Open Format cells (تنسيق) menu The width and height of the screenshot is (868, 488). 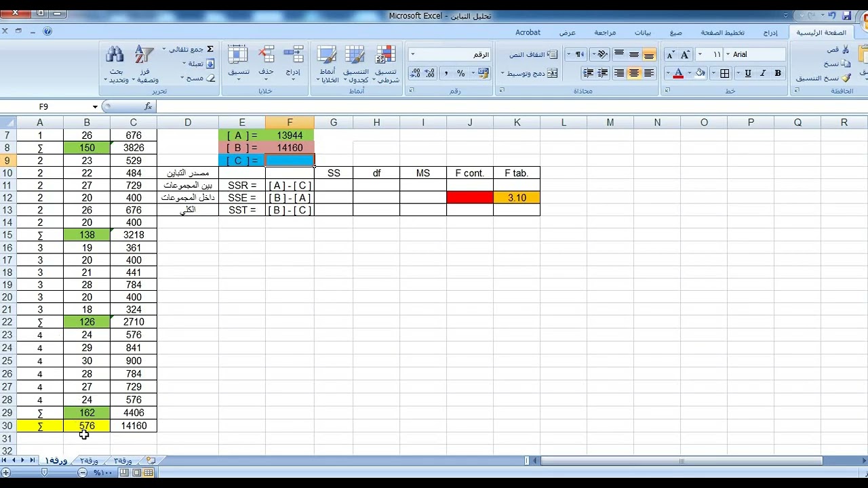(238, 64)
